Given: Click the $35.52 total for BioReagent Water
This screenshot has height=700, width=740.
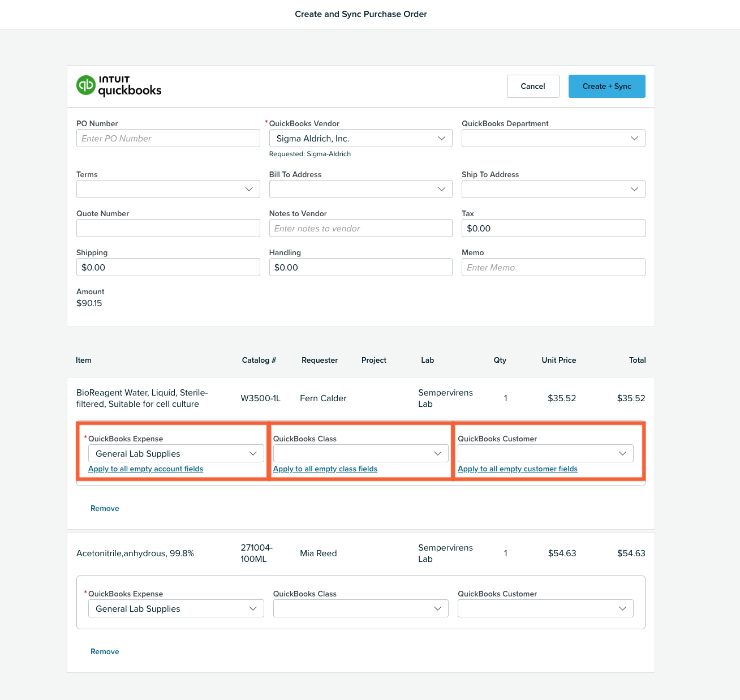Looking at the screenshot, I should 631,398.
